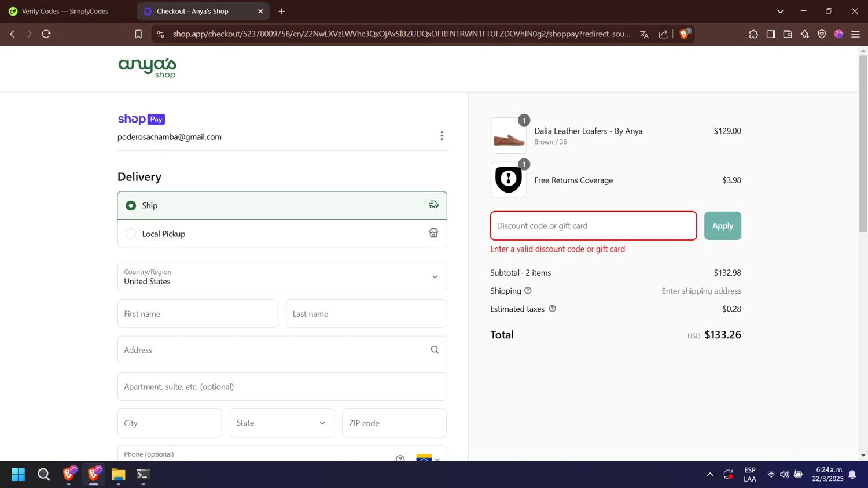Open a new browser tab
The width and height of the screenshot is (868, 488).
coord(281,11)
